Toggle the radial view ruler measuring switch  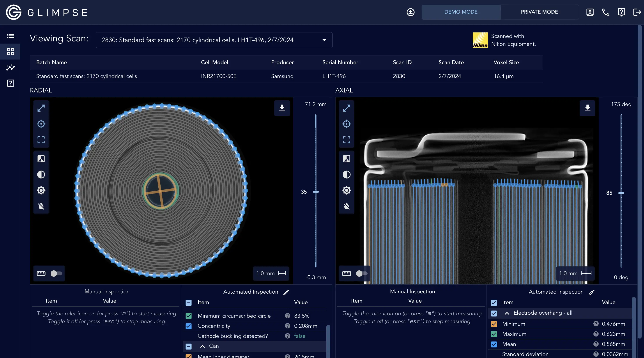tap(56, 273)
